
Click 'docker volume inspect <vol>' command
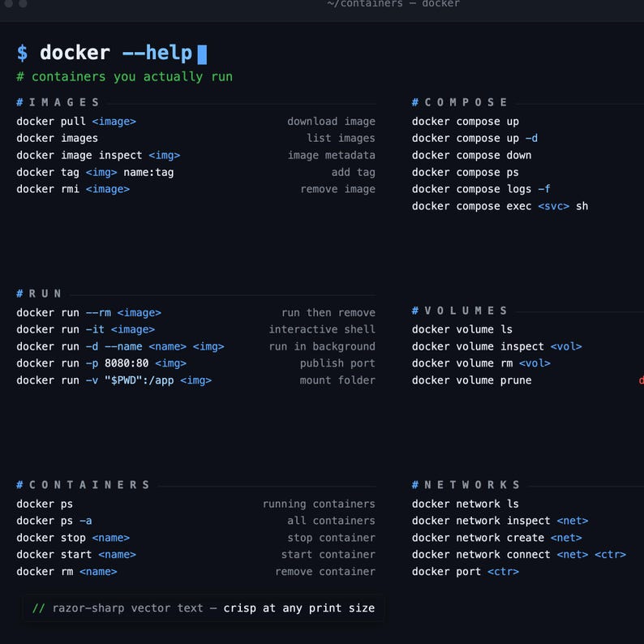click(497, 346)
